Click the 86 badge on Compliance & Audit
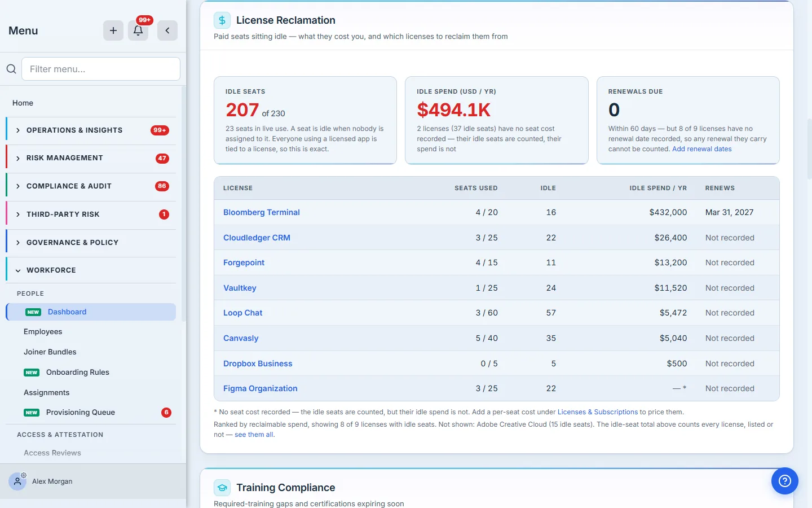Image resolution: width=812 pixels, height=508 pixels. [x=162, y=186]
